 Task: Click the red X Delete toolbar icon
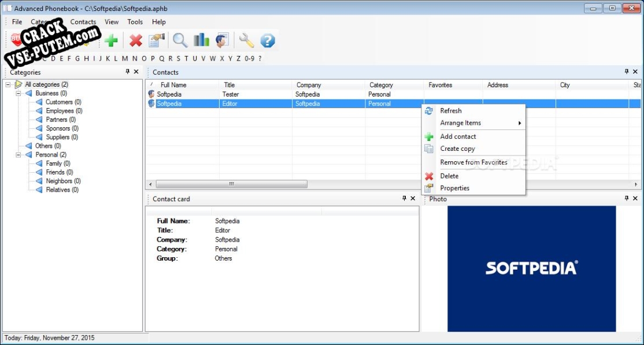tap(135, 40)
